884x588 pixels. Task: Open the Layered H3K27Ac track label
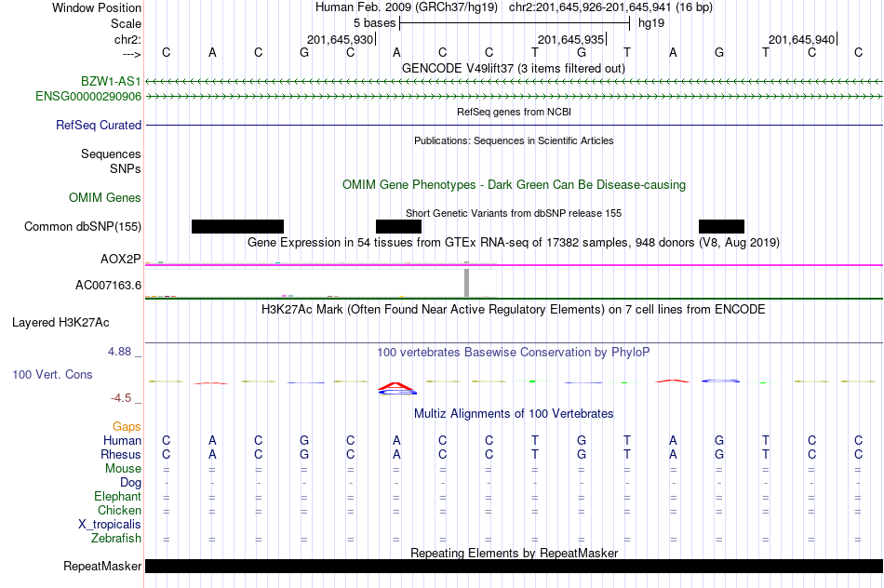coord(60,323)
